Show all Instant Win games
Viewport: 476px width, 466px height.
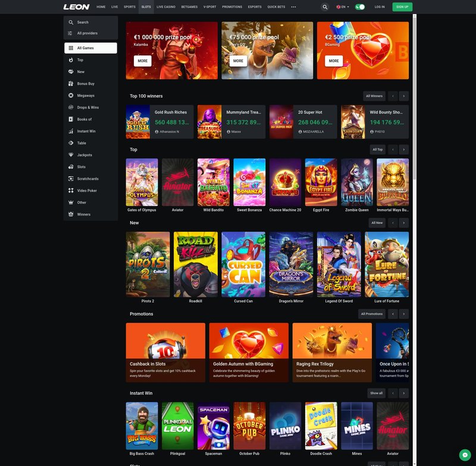click(x=376, y=393)
